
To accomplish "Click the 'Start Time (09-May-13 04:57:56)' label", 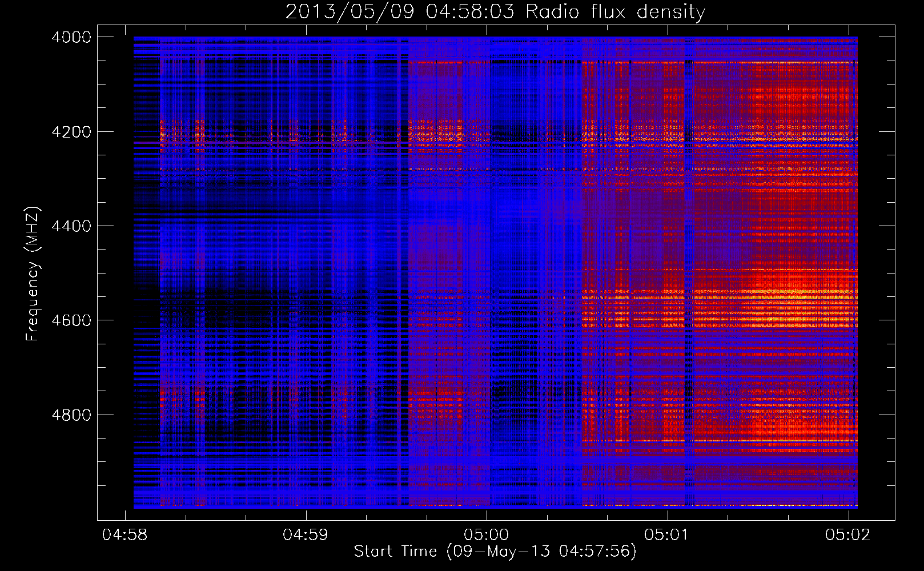I will point(495,552).
